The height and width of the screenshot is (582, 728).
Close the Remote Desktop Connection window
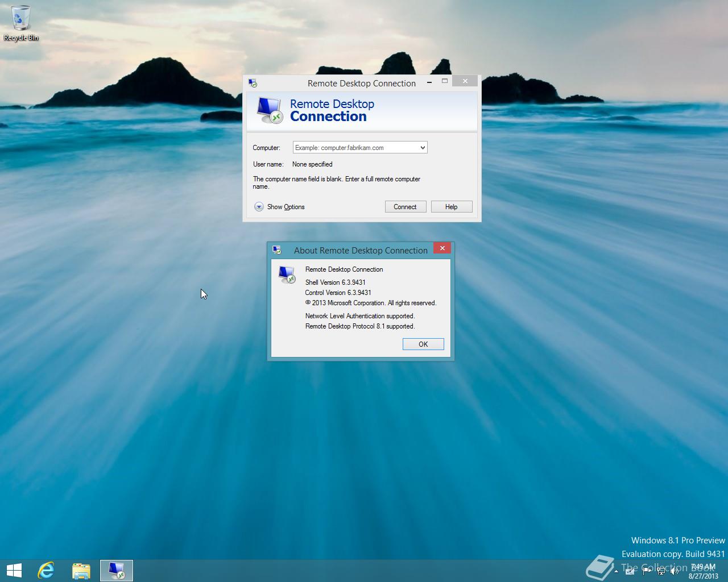(465, 81)
